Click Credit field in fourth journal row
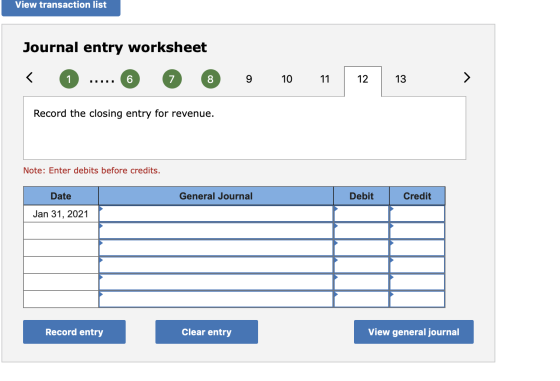Viewport: 560px width, 381px height. coord(417,265)
